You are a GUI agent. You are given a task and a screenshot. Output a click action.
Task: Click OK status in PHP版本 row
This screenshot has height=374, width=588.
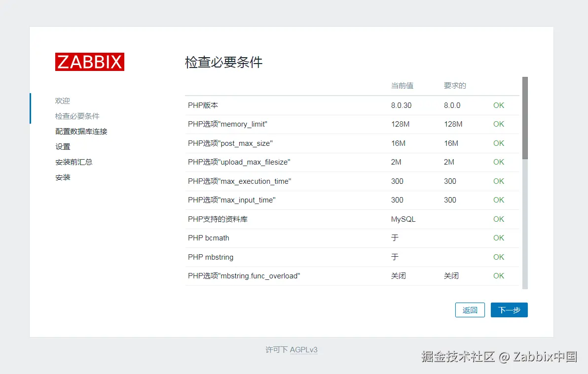498,105
